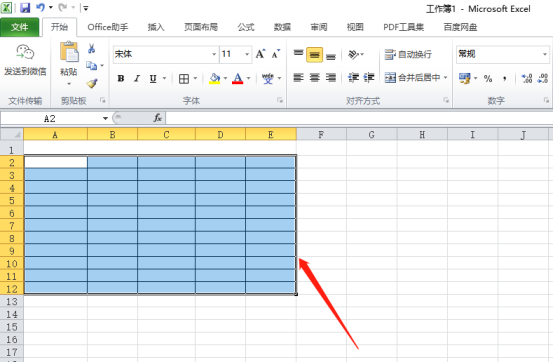Undo the last action
Viewport: 554px width, 362px height.
pos(40,7)
